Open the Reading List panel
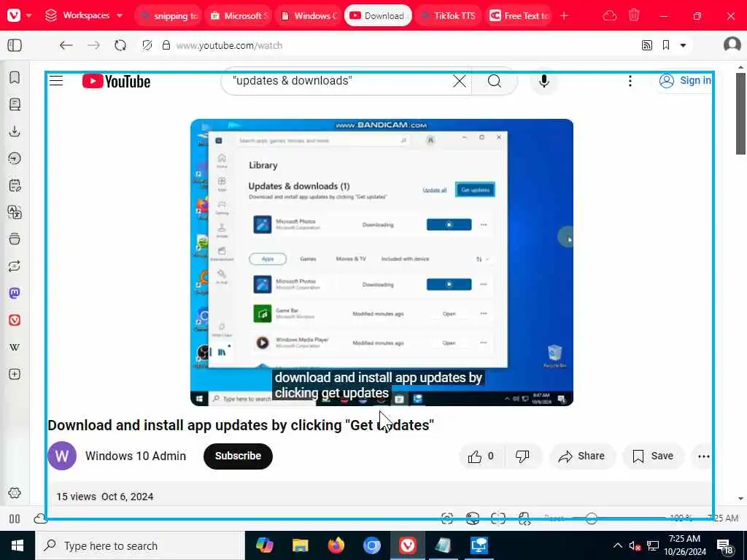This screenshot has height=560, width=747. 15,104
